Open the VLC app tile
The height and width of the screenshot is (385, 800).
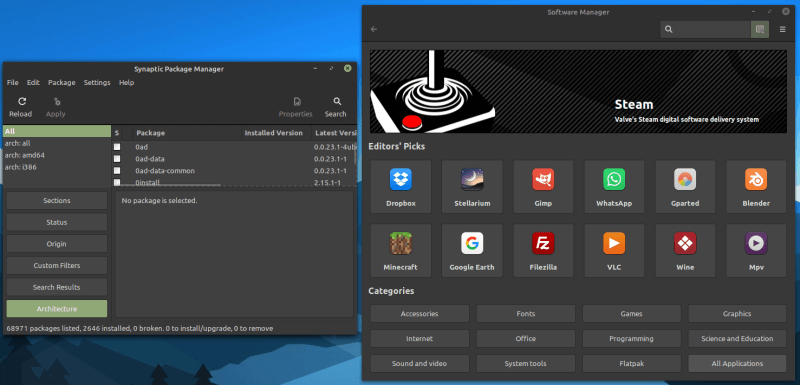click(614, 250)
